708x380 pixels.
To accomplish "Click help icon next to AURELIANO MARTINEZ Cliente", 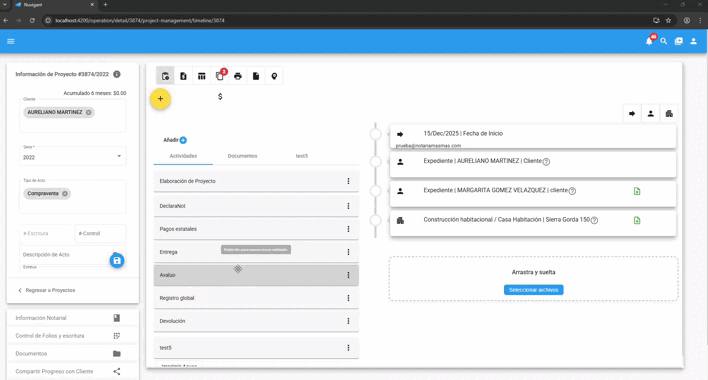I will point(546,162).
